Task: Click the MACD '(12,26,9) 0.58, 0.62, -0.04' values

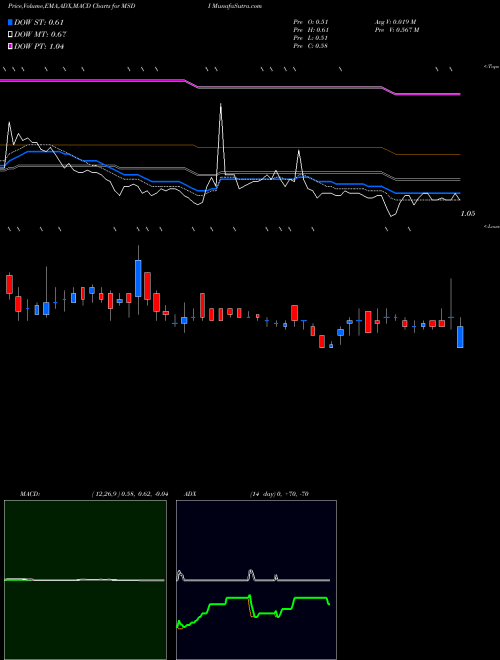Action: pyautogui.click(x=130, y=494)
